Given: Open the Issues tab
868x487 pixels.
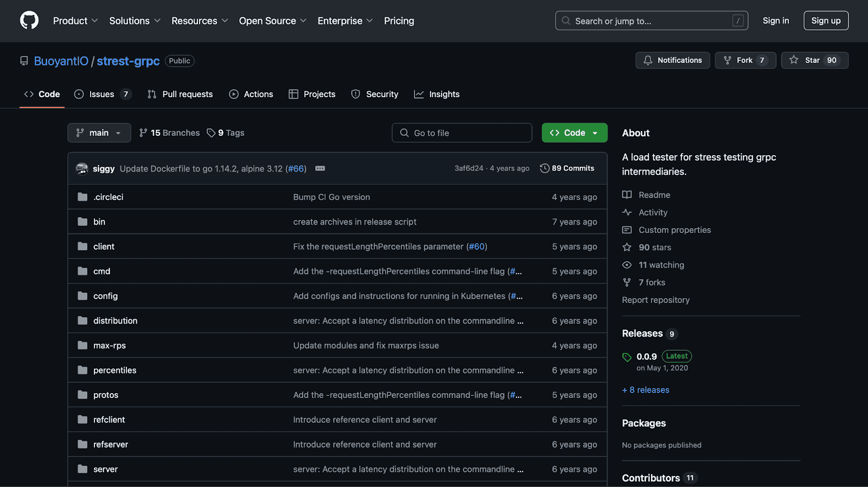Looking at the screenshot, I should pos(103,94).
